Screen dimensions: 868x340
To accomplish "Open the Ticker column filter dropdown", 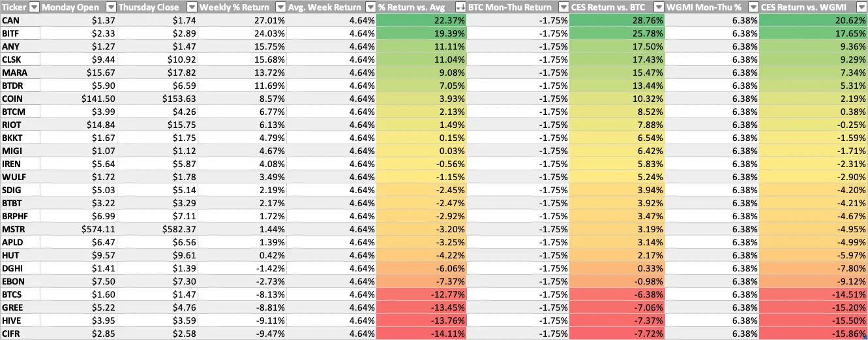I will point(34,7).
